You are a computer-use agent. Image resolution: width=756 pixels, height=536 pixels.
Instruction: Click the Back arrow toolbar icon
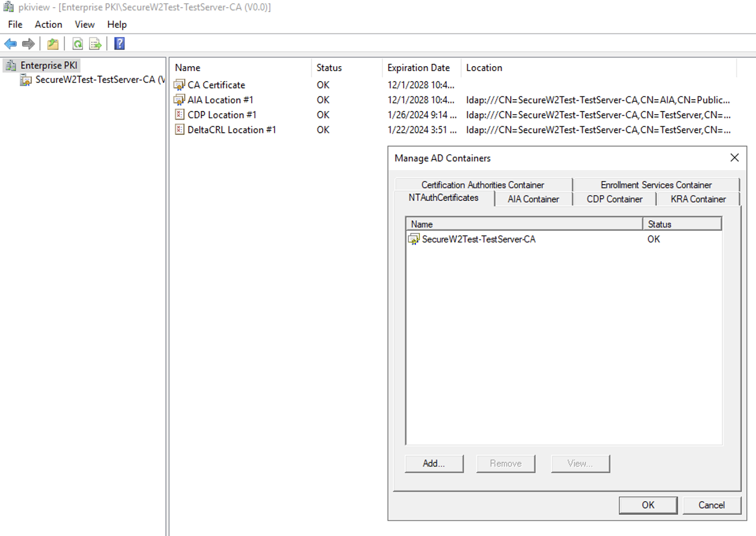point(10,44)
